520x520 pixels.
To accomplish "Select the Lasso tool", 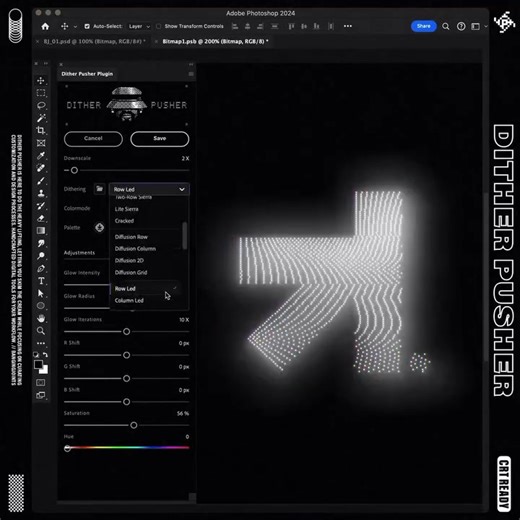I will click(x=41, y=106).
